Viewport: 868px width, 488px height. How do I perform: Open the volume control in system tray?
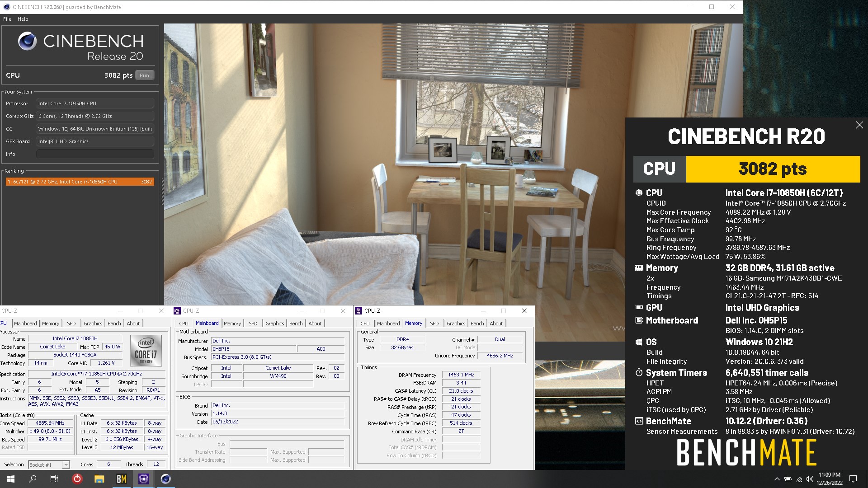(x=809, y=479)
